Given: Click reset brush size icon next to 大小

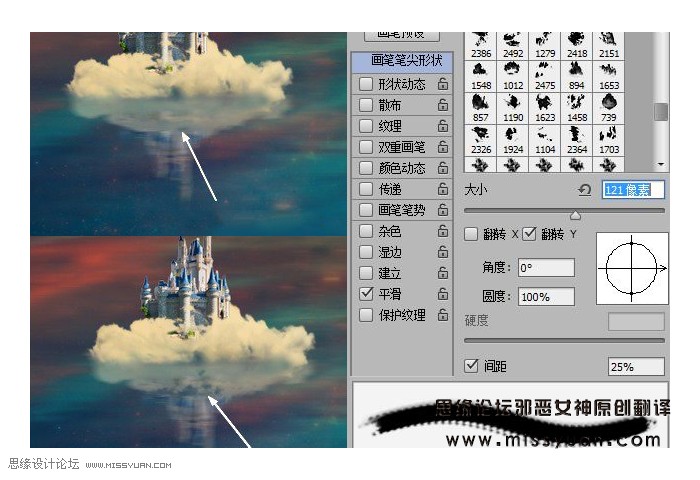Looking at the screenshot, I should pos(585,191).
